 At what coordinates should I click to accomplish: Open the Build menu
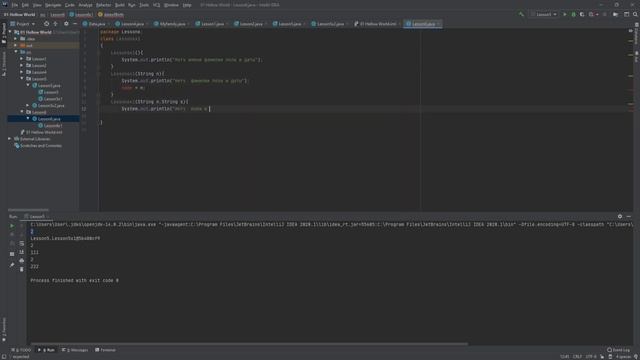120,5
